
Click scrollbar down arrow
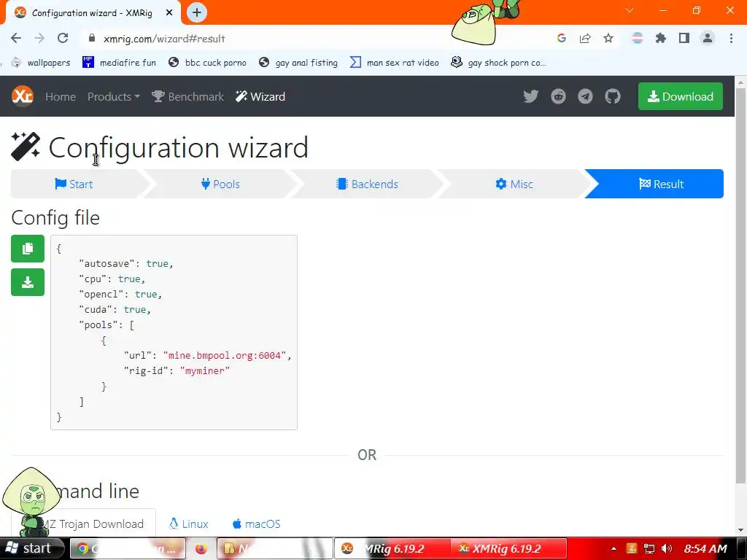pyautogui.click(x=741, y=530)
